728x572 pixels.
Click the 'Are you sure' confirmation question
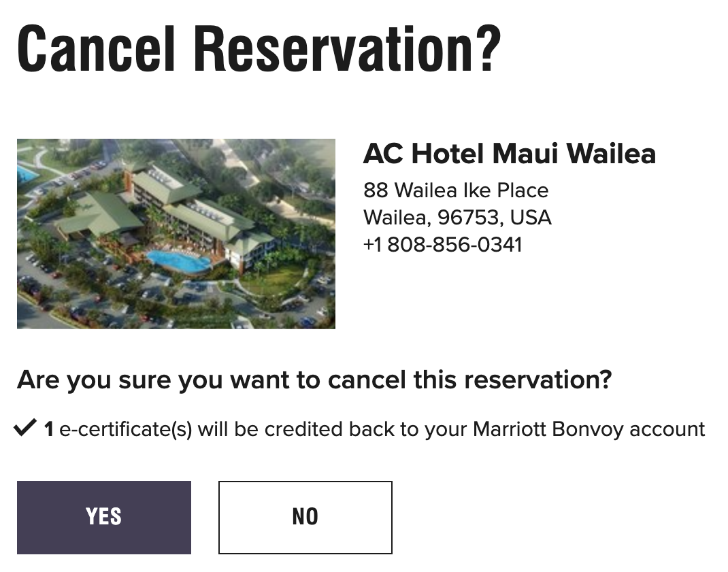[x=314, y=380]
